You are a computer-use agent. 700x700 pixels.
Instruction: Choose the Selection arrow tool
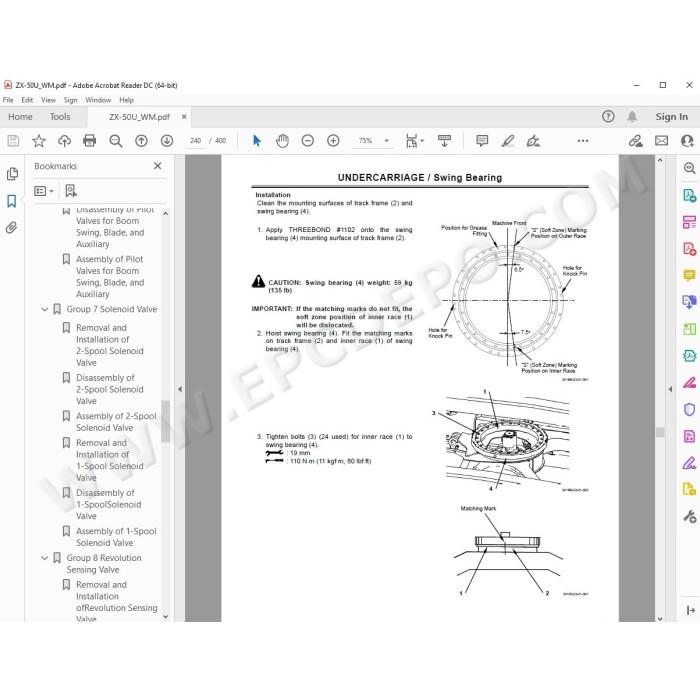257,141
